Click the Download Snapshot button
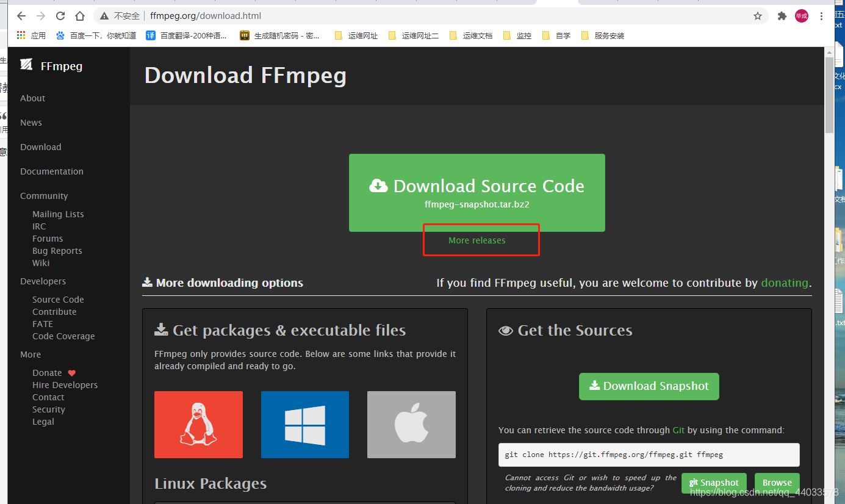Image resolution: width=845 pixels, height=504 pixels. coord(649,386)
